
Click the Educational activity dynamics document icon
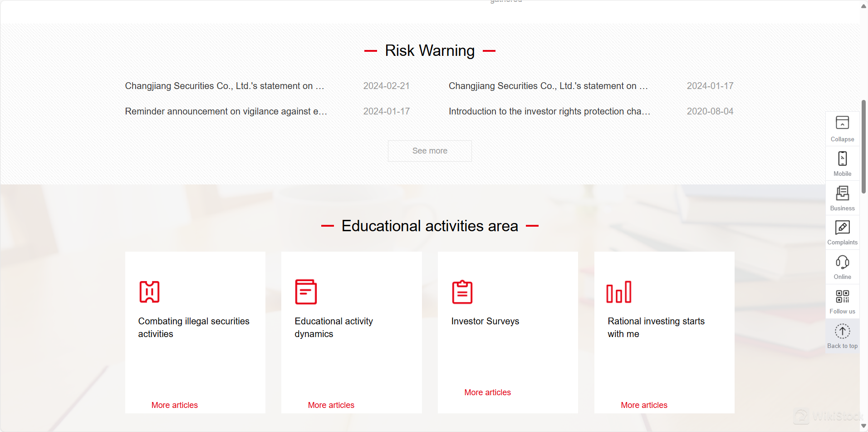[306, 292]
